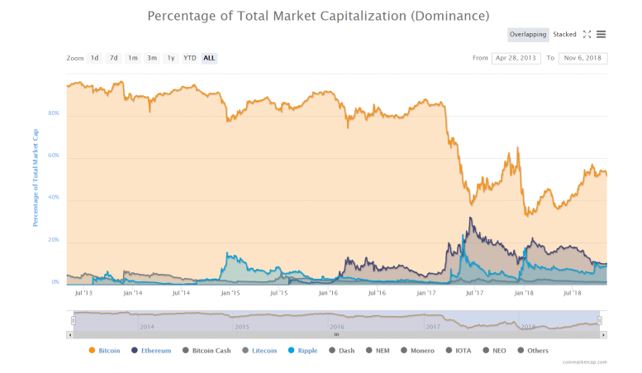The width and height of the screenshot is (642, 373).
Task: Choose ALL zoom range
Action: [209, 58]
